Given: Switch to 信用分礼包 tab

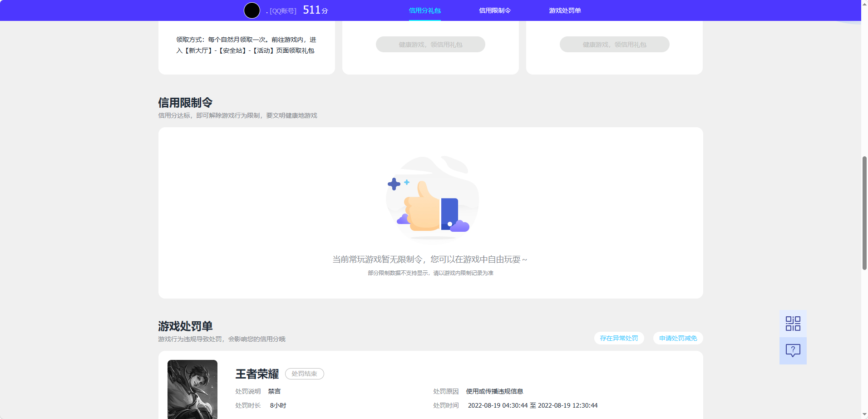Looking at the screenshot, I should pyautogui.click(x=425, y=10).
